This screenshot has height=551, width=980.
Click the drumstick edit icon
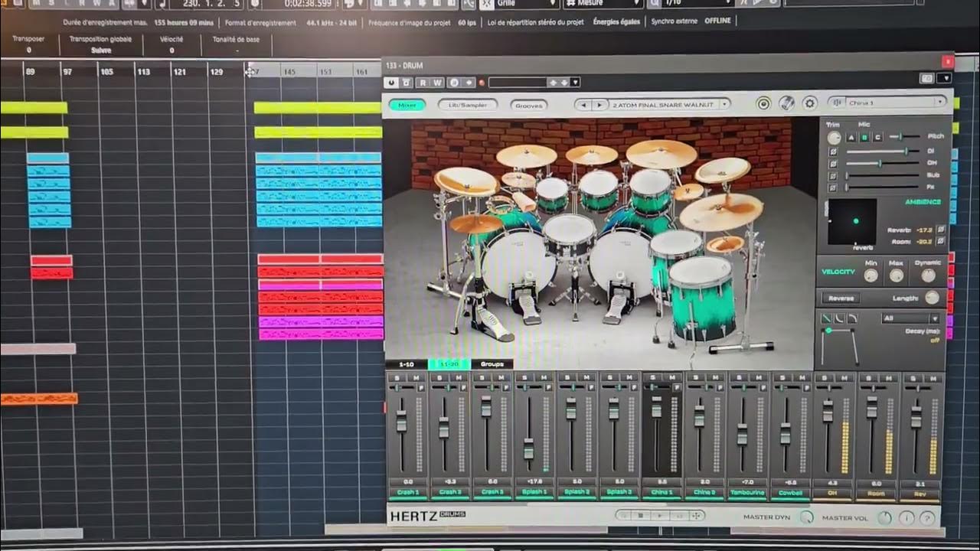(x=786, y=103)
